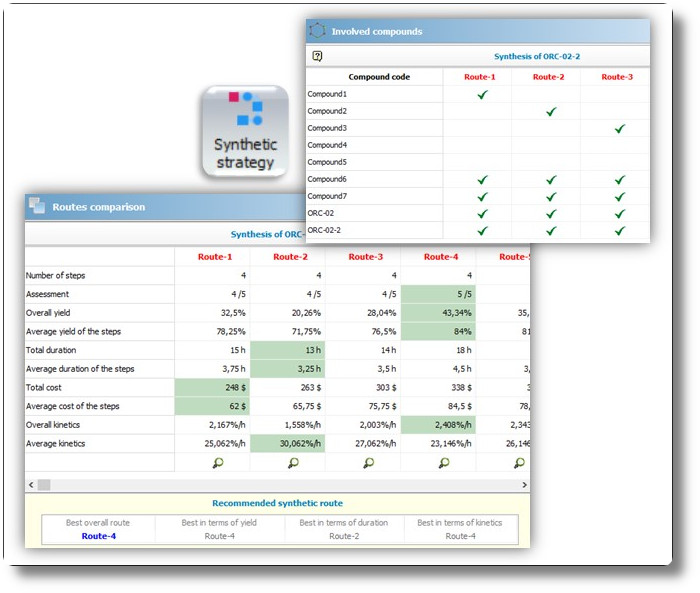
Task: Open the Synthetic strategy module icon
Action: pyautogui.click(x=245, y=132)
